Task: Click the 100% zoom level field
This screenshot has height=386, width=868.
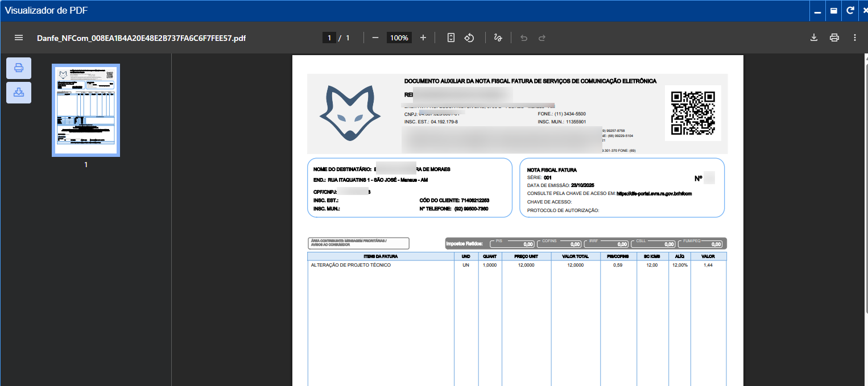Action: (x=399, y=38)
